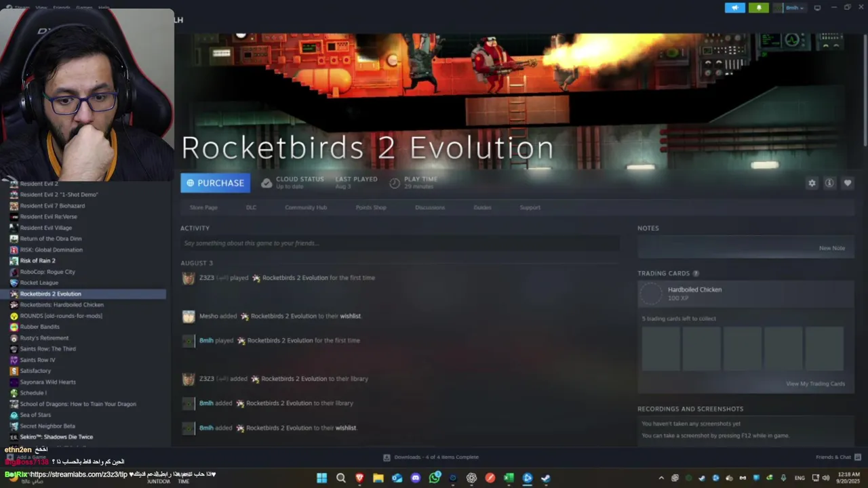Image resolution: width=868 pixels, height=488 pixels.
Task: Click the Steam announcements megaphone button
Action: coord(735,7)
